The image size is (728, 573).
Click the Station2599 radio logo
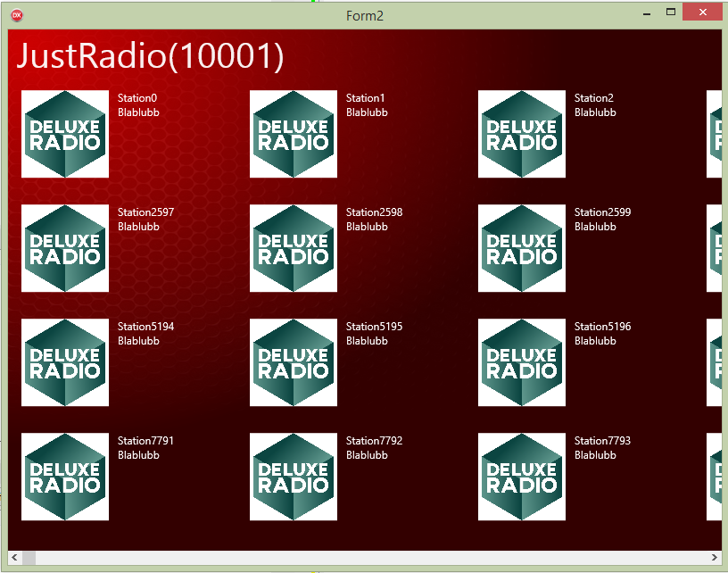point(522,248)
